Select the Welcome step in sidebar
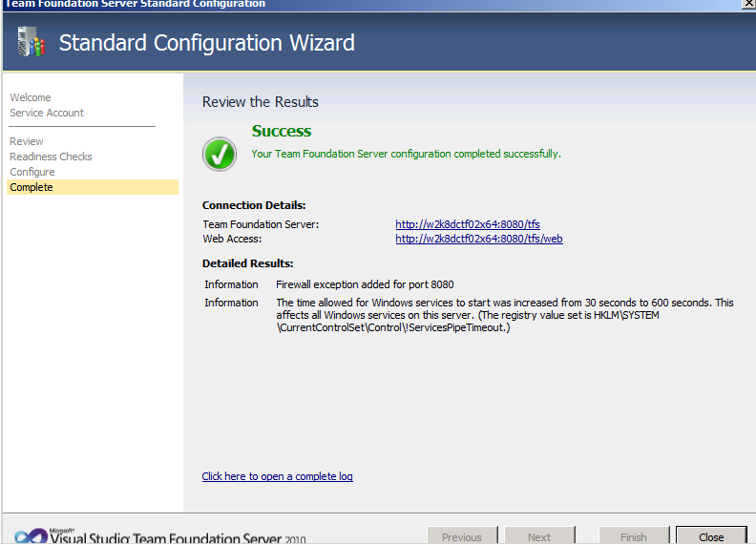 point(31,97)
